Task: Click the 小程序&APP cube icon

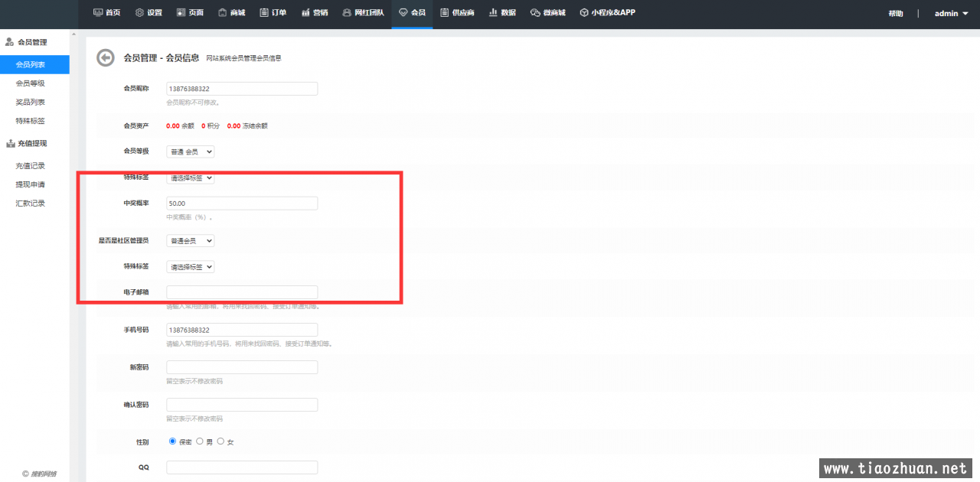Action: pyautogui.click(x=584, y=12)
